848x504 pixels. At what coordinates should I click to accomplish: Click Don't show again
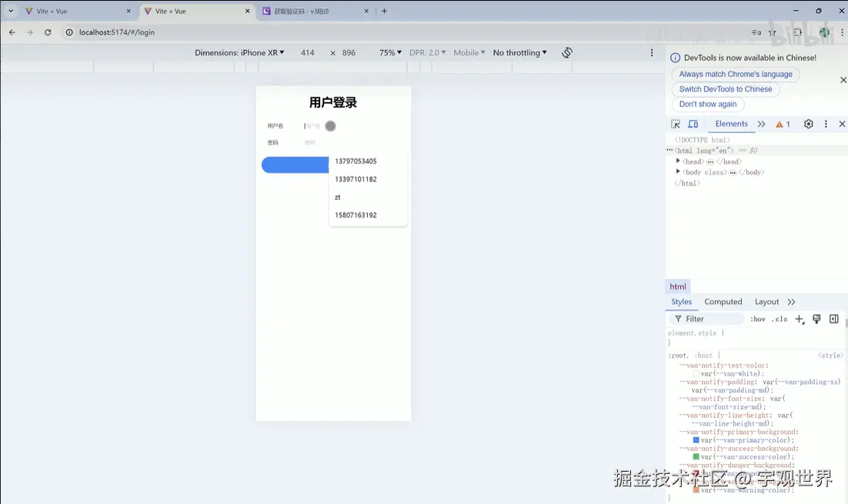(x=708, y=105)
